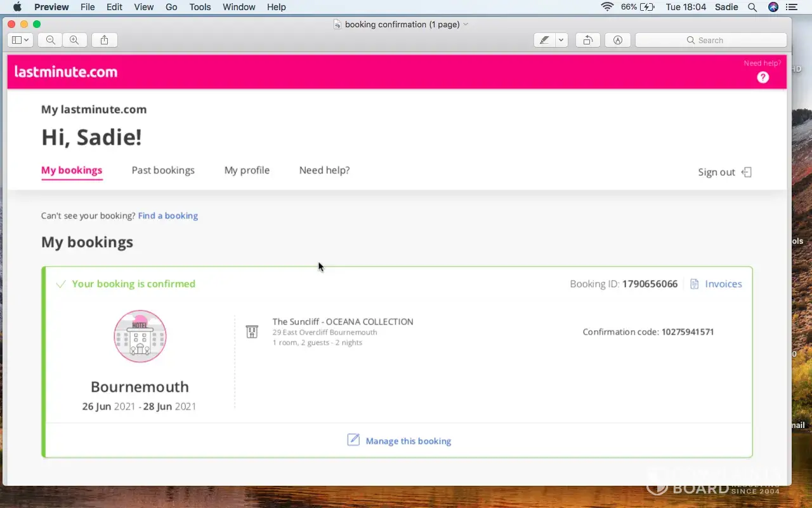Expand the highlight color dropdown arrow
The width and height of the screenshot is (812, 508).
point(561,40)
